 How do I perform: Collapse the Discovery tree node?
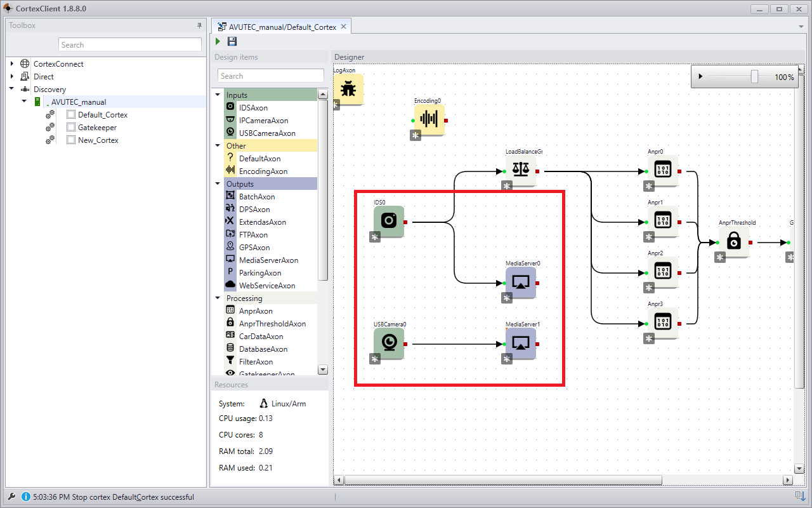click(12, 90)
